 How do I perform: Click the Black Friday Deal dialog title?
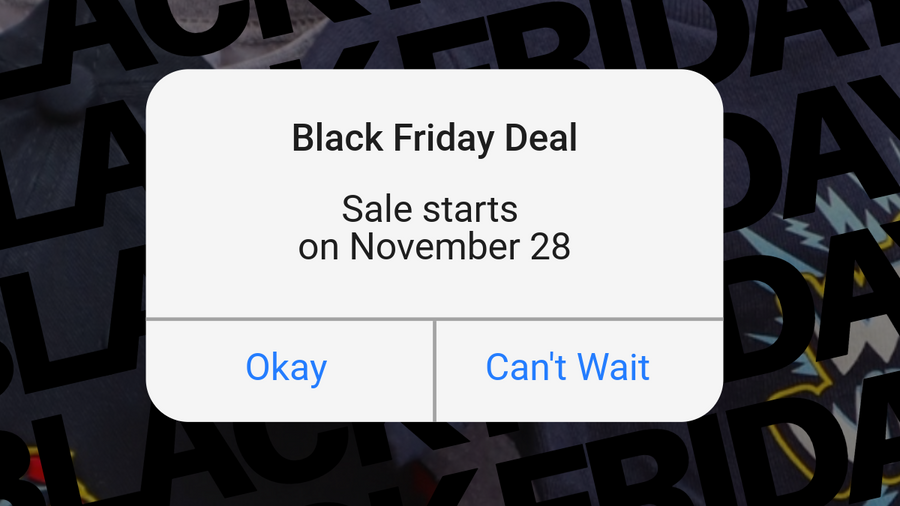(x=434, y=138)
